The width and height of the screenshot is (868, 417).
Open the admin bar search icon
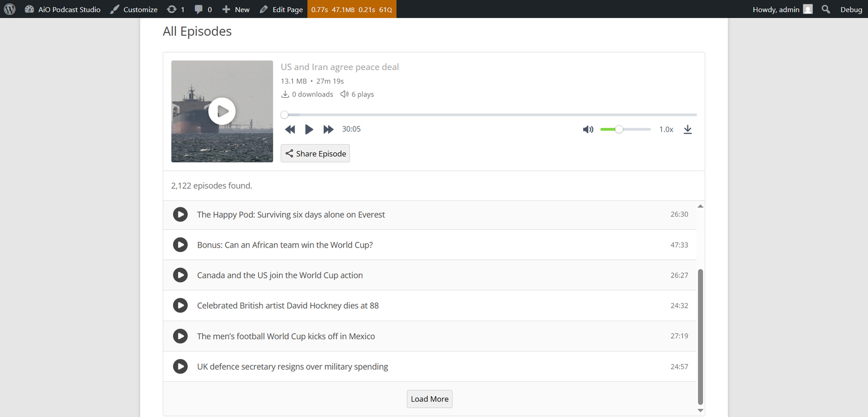826,9
